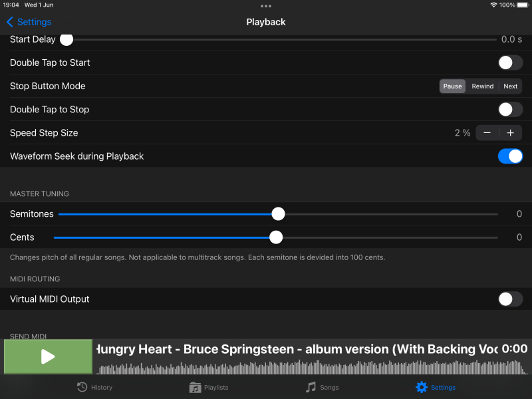The width and height of the screenshot is (532, 399).
Task: Enable Double Tap to Stop
Action: [510, 110]
